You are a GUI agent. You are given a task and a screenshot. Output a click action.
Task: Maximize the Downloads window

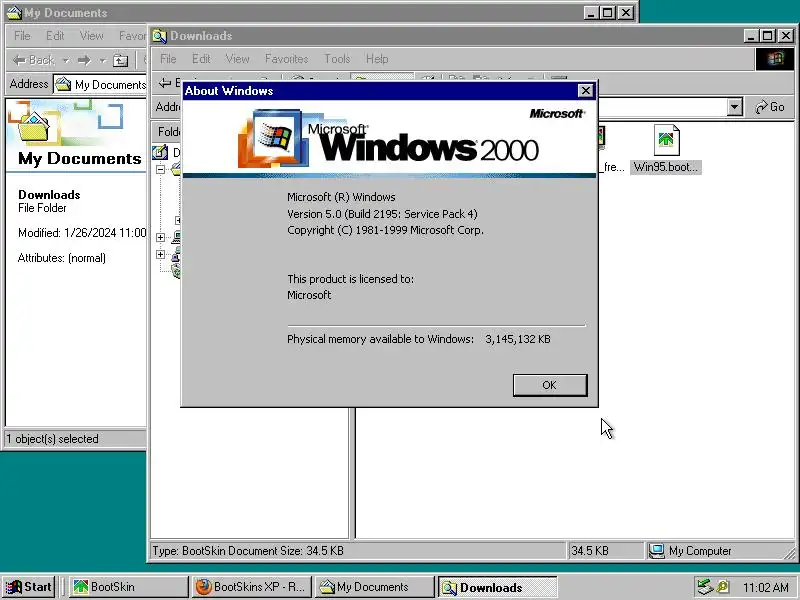[x=767, y=36]
